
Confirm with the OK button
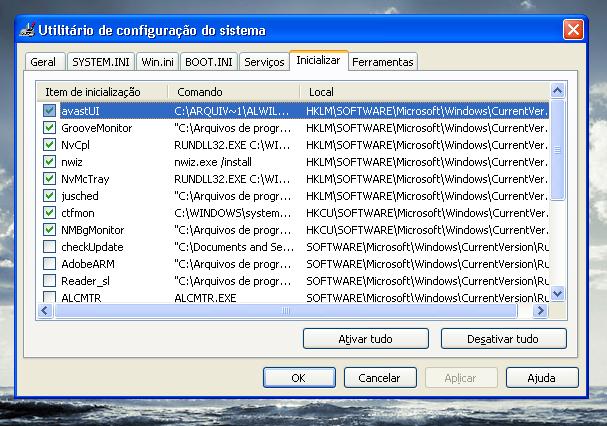(298, 378)
